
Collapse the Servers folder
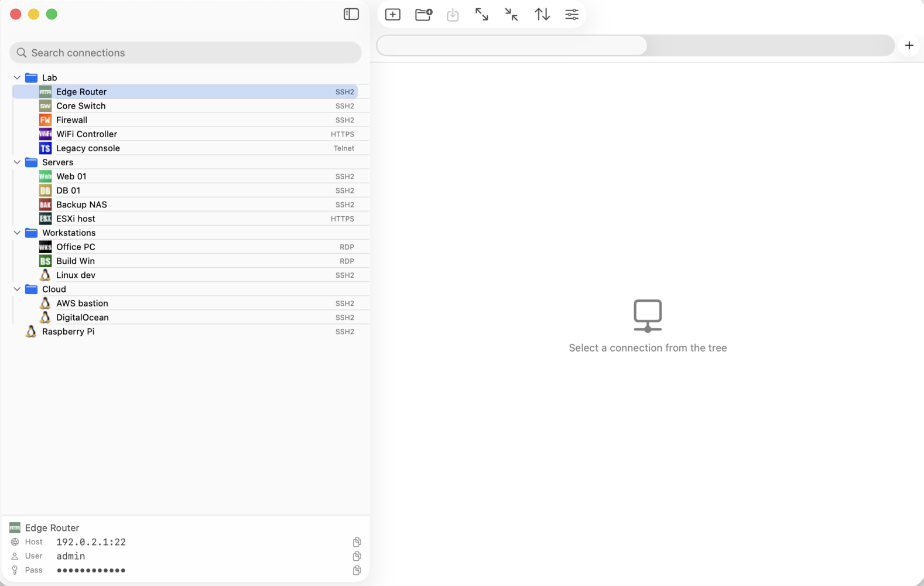tap(17, 162)
